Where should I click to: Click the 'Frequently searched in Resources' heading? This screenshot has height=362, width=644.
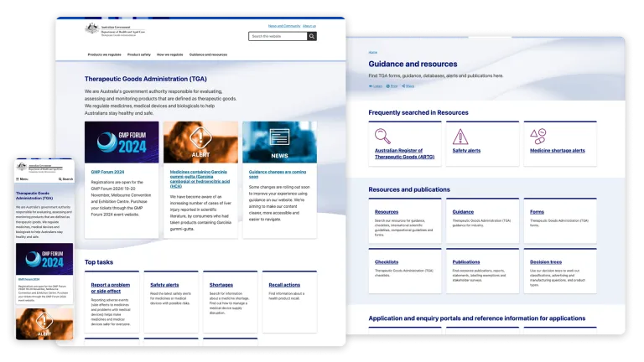point(418,112)
